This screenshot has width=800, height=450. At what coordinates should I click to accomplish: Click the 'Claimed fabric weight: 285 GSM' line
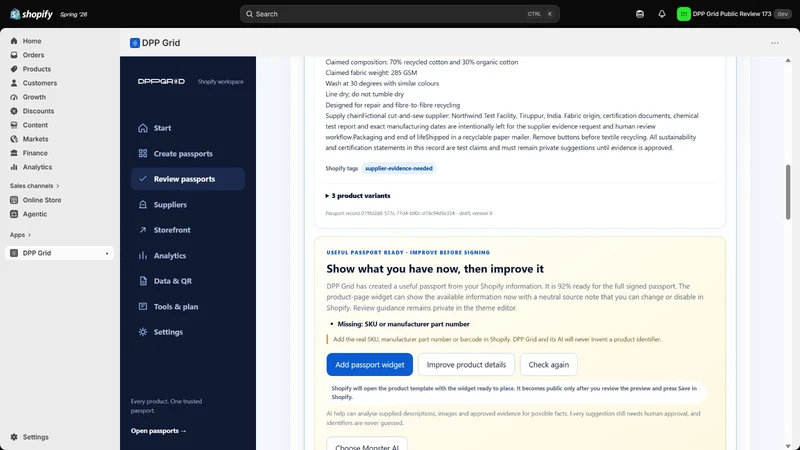[371, 72]
